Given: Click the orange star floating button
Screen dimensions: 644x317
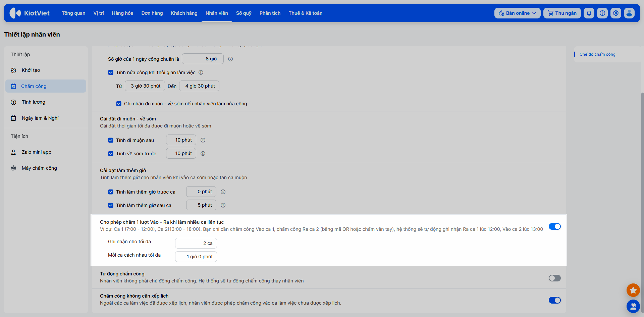Looking at the screenshot, I should 633,290.
